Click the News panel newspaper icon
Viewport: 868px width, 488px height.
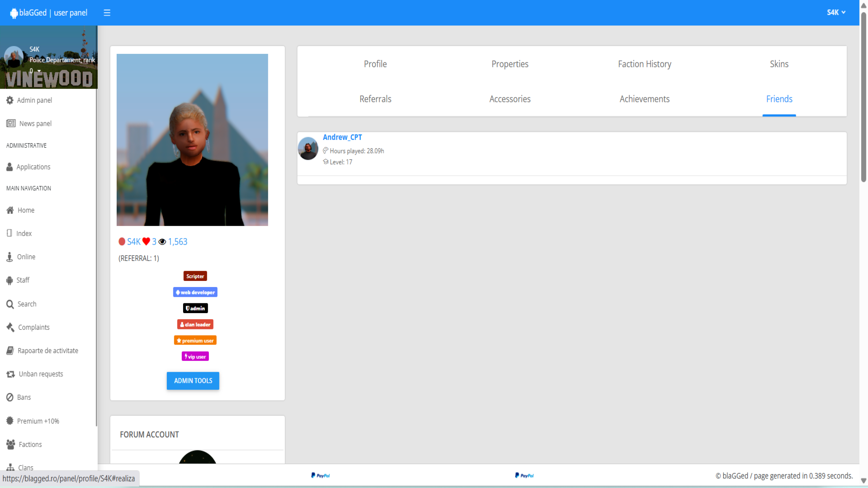click(x=11, y=123)
